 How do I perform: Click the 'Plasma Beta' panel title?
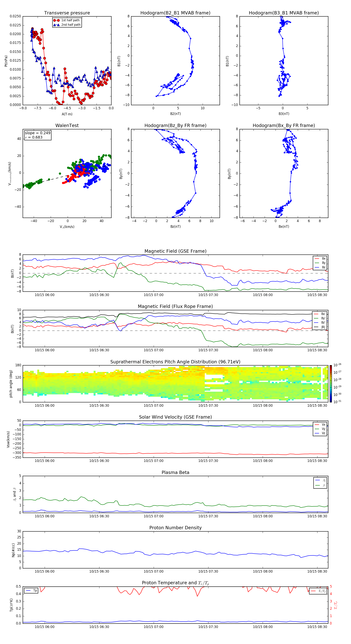coord(175,472)
